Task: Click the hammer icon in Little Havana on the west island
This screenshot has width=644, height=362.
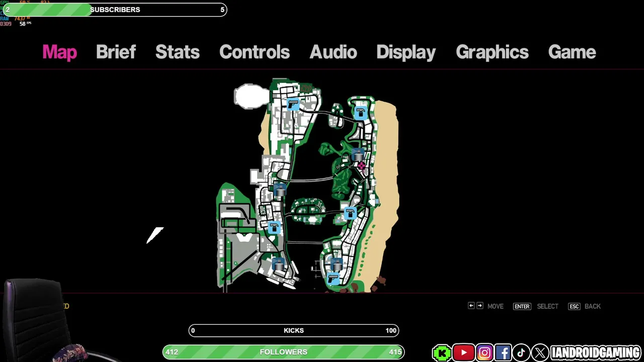Action: [x=274, y=228]
